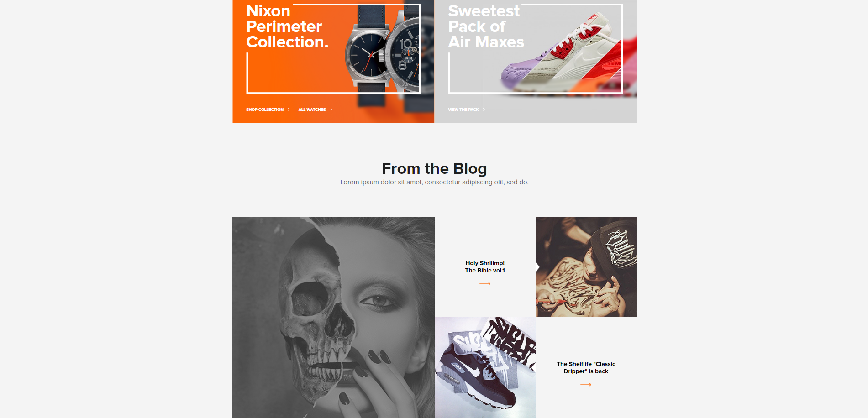Screen dimensions: 868x418
Task: Click the Sweetest Pack of Air Maxes heading
Action: pyautogui.click(x=486, y=26)
